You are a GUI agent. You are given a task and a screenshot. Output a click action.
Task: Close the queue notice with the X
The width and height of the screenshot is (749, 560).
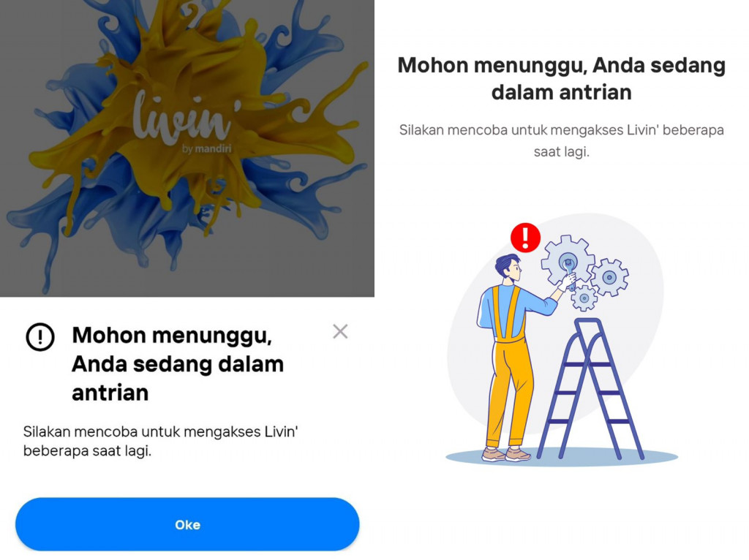pyautogui.click(x=340, y=331)
